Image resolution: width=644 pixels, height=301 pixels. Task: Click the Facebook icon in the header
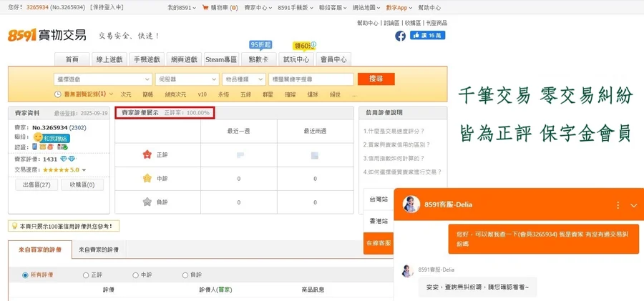[x=400, y=36]
